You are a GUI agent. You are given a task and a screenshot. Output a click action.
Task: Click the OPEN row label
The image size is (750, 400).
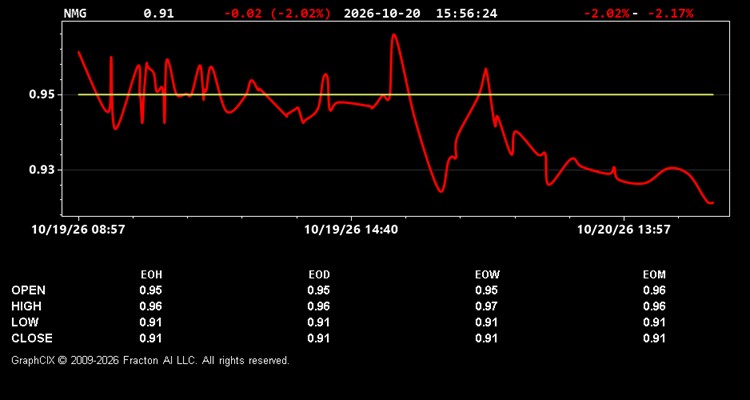click(x=28, y=290)
